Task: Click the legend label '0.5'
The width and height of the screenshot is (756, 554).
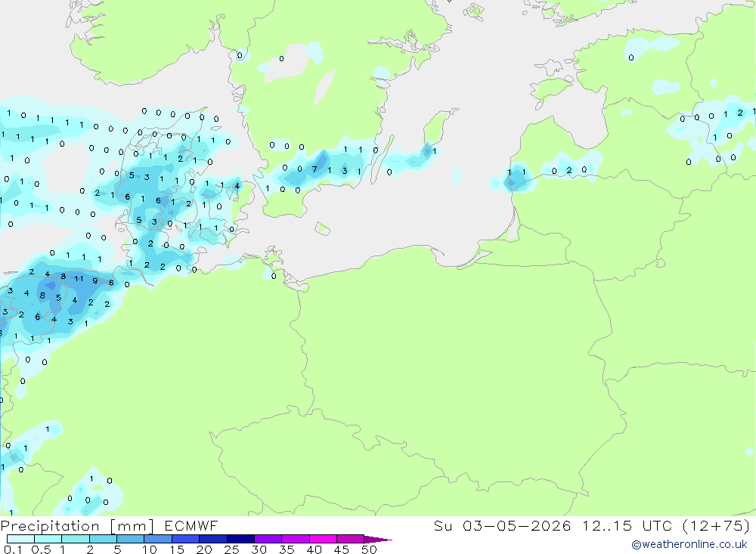Action: [41, 549]
